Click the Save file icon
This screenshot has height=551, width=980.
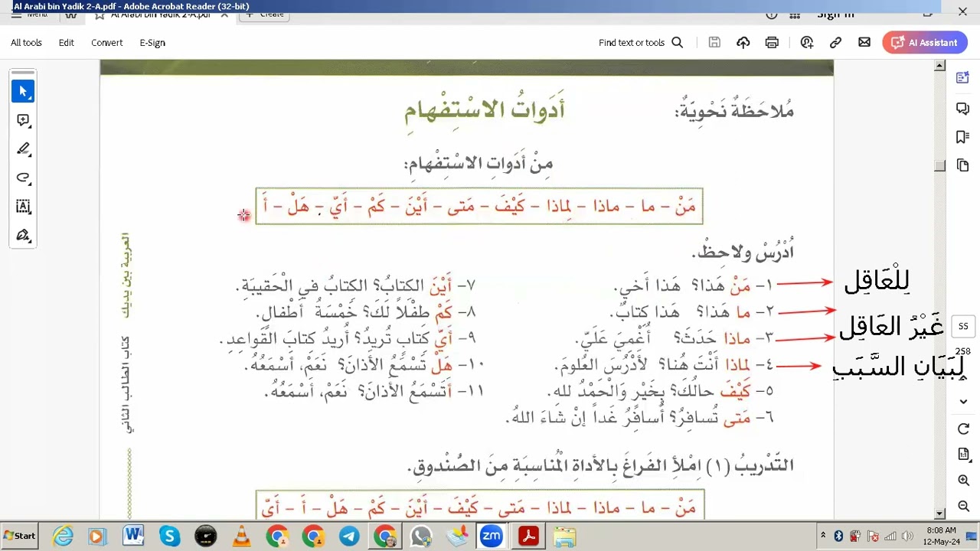click(714, 43)
